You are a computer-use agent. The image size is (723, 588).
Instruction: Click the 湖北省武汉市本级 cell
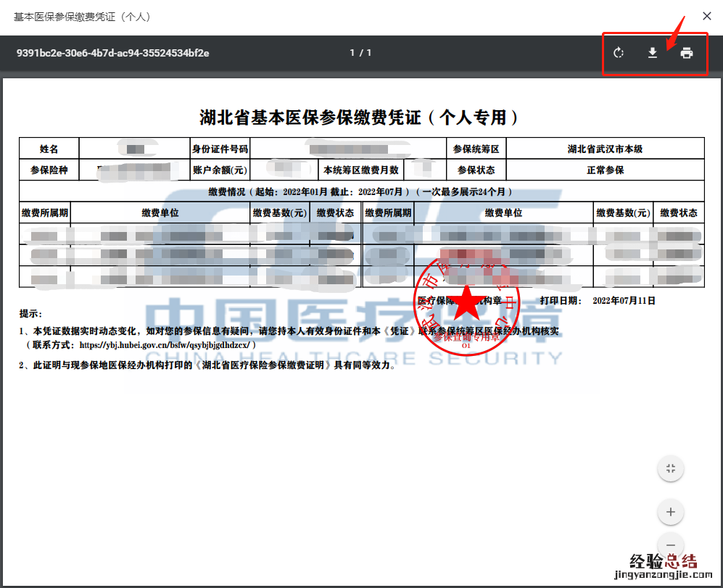click(x=605, y=149)
